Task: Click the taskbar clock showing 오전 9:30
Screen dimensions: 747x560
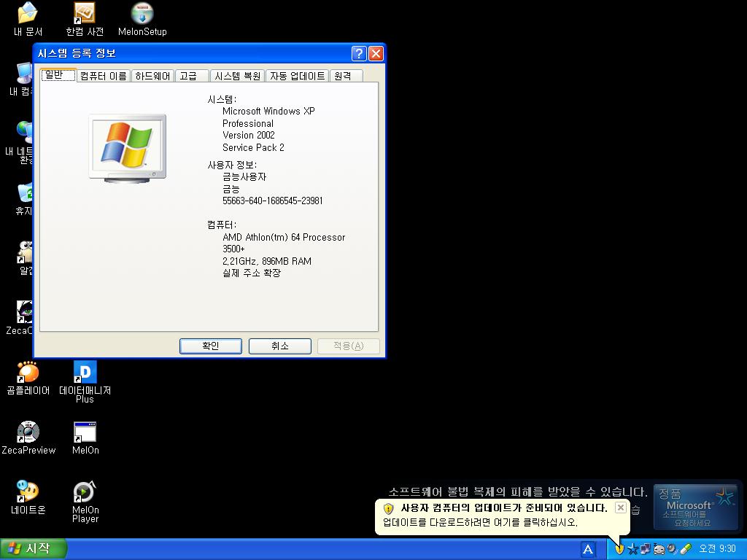Action: tap(717, 549)
